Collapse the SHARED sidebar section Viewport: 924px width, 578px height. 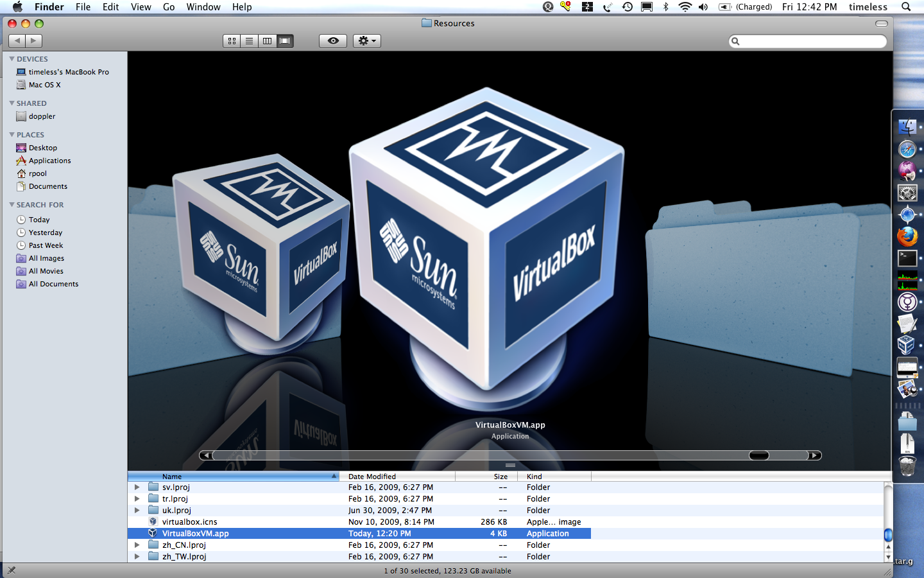pos(12,103)
